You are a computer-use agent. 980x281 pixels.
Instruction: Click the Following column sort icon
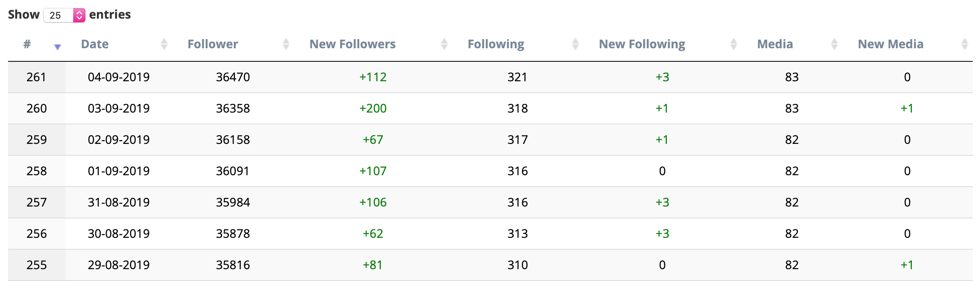coord(575,44)
